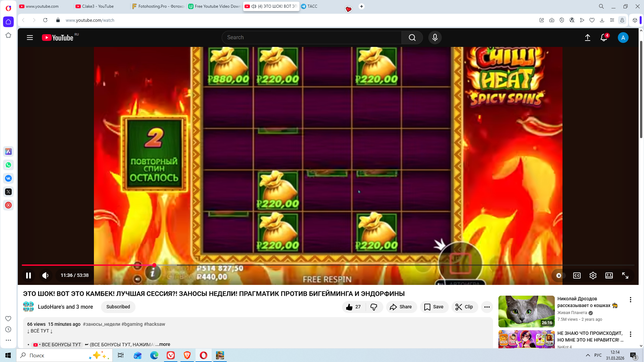This screenshot has width=644, height=362.
Task: Enter fullscreen video mode
Action: pyautogui.click(x=625, y=276)
